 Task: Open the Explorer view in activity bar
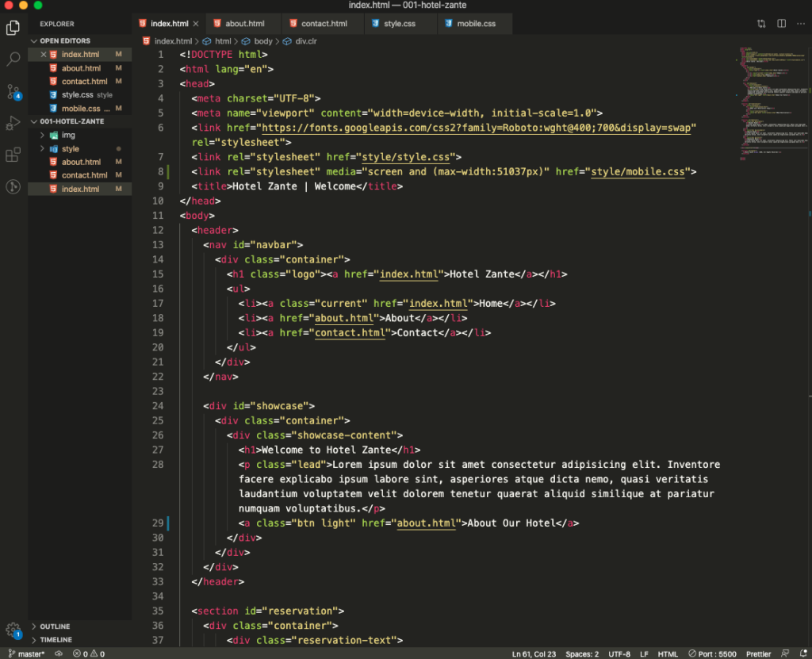pos(13,28)
